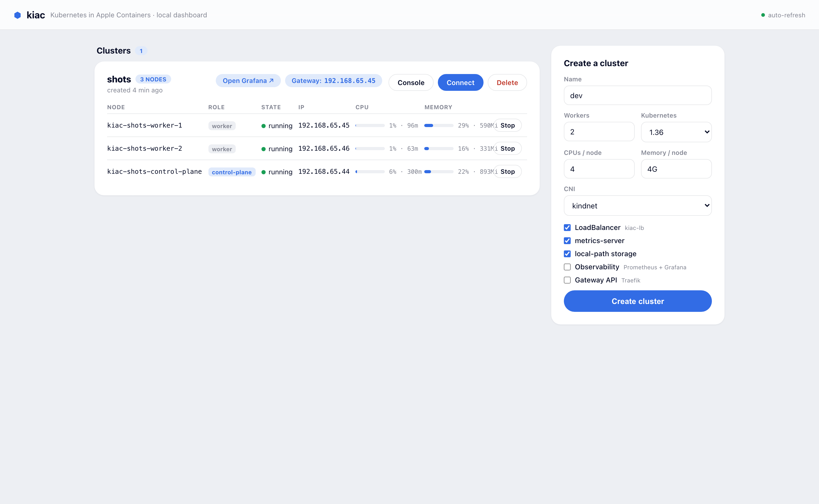Click the 'created 4 min ago' text

(x=135, y=90)
